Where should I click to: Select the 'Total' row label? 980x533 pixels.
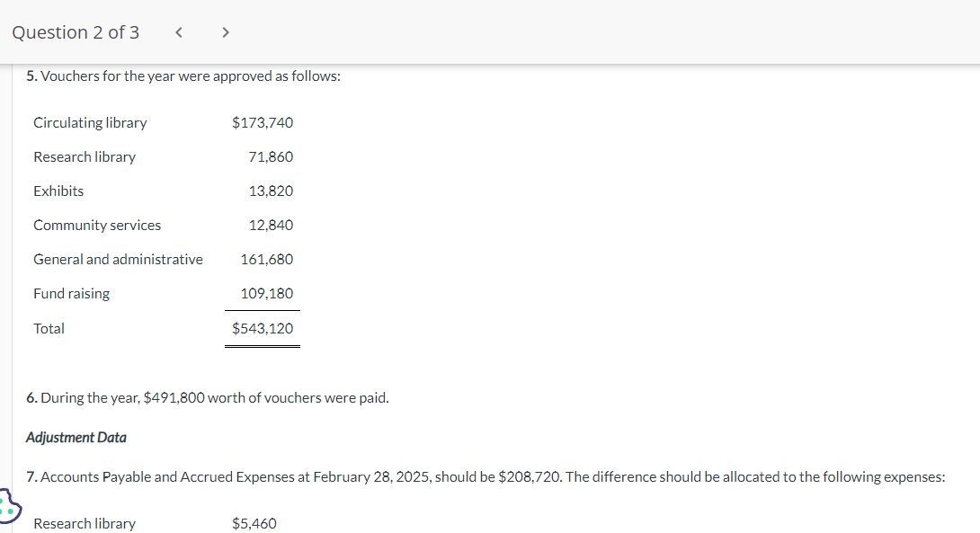(x=49, y=328)
